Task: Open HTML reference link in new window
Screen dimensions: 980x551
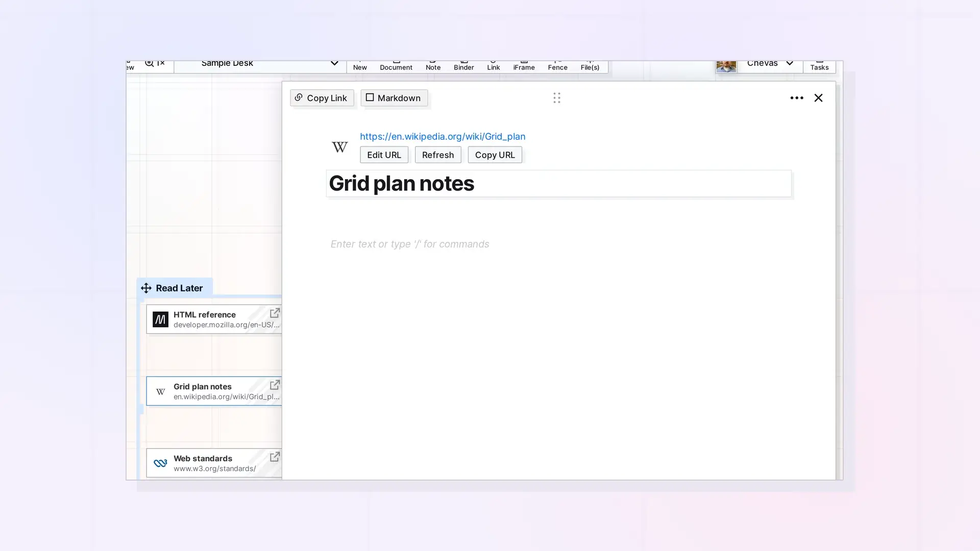Action: (275, 313)
